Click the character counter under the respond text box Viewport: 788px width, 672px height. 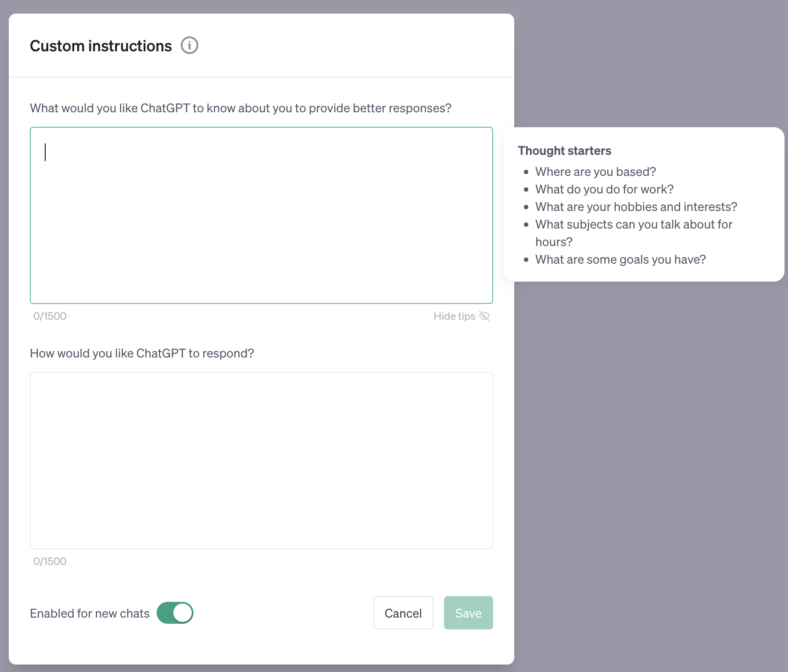[x=50, y=561]
